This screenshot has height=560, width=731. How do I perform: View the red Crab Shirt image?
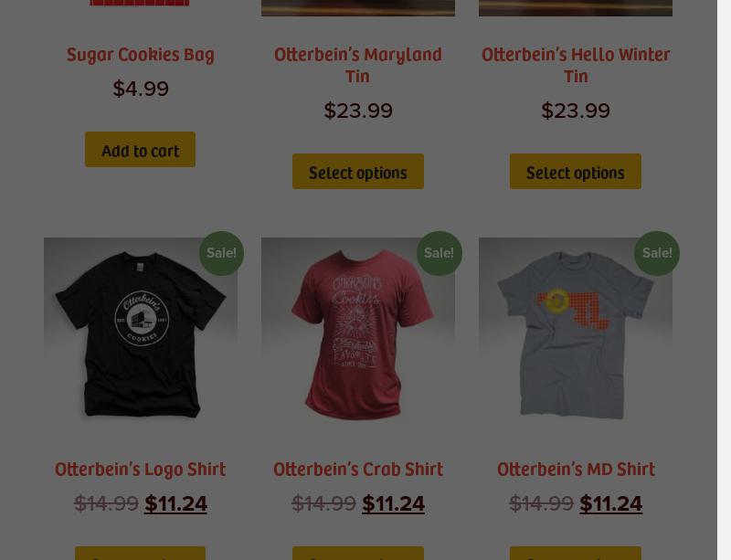coord(358,334)
